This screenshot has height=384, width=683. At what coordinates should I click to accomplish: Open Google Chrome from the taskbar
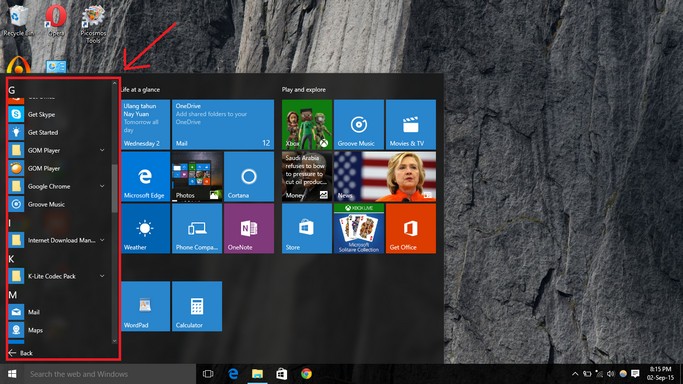(x=306, y=374)
